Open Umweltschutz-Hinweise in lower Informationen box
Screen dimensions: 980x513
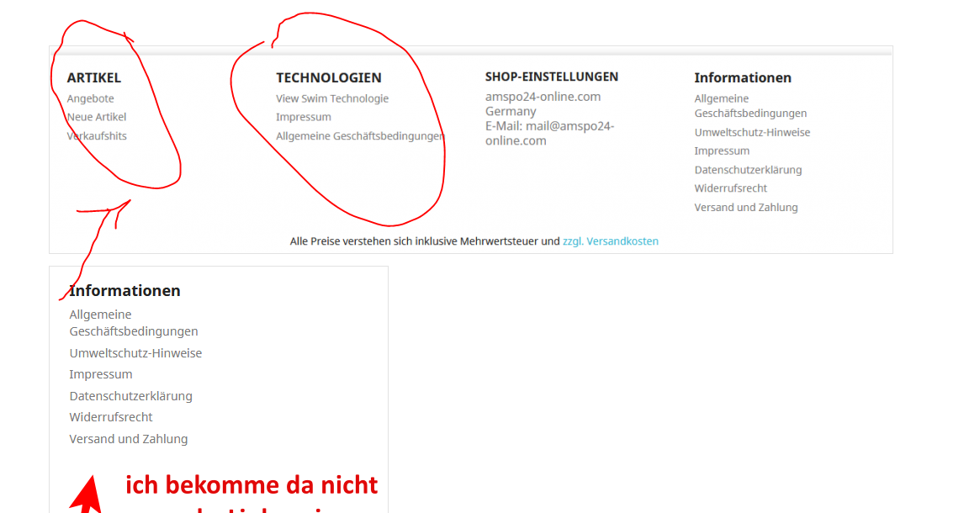coord(135,353)
